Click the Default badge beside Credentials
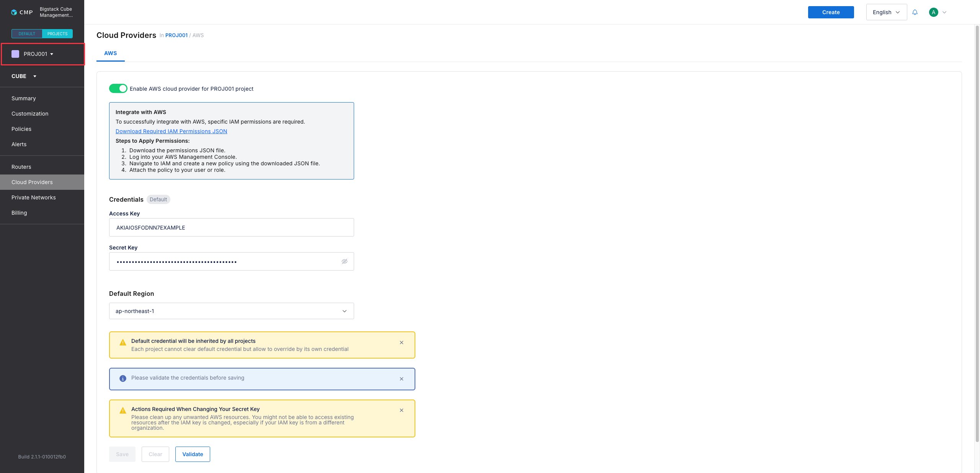 point(158,199)
